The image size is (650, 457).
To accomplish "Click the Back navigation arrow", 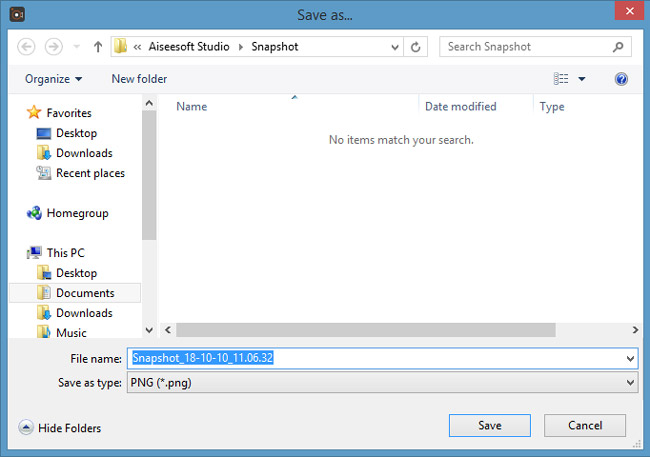I will pos(26,46).
